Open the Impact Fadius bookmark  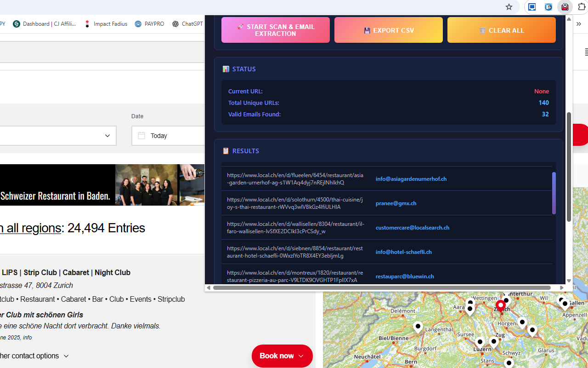106,24
